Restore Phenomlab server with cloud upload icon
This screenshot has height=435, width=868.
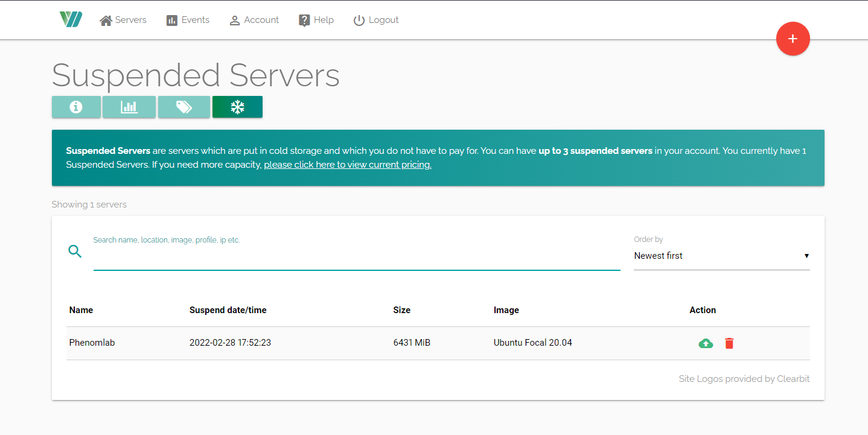tap(706, 343)
